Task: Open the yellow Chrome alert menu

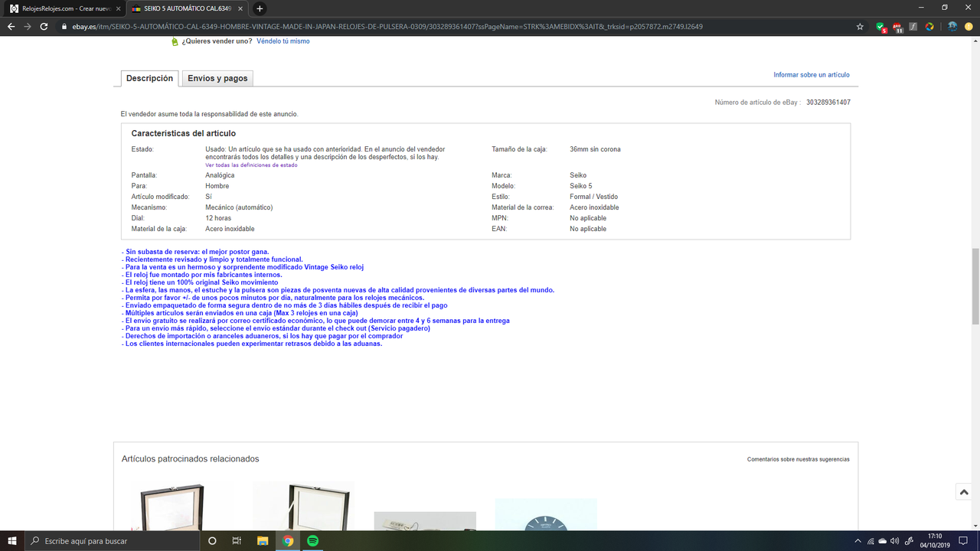Action: 969,26
